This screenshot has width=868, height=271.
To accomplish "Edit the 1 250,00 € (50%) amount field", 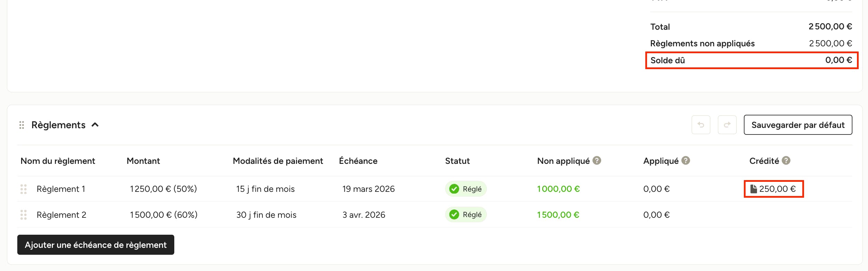I will [163, 189].
